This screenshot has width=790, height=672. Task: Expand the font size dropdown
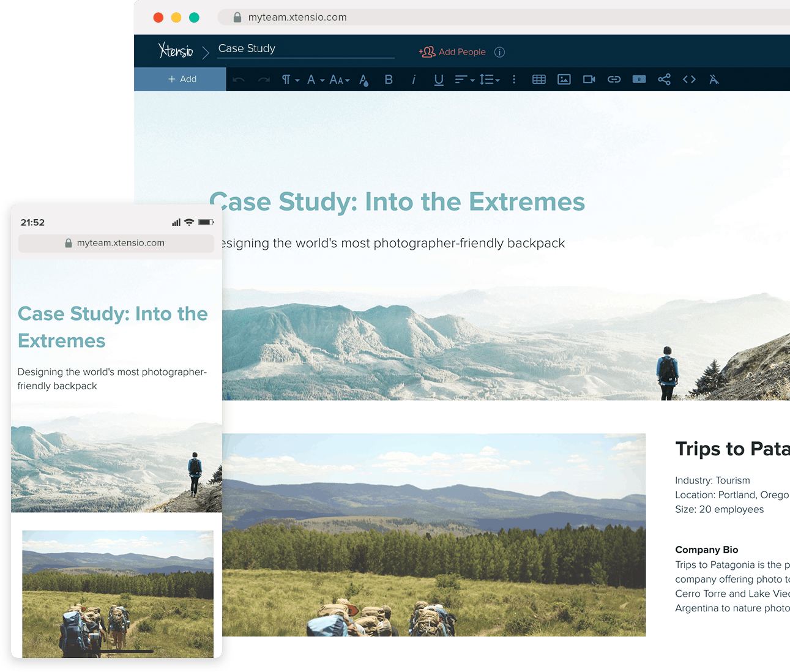coord(339,79)
